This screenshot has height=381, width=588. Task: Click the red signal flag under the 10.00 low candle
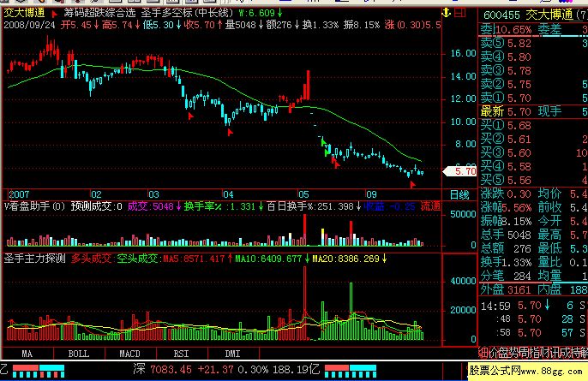(230, 132)
